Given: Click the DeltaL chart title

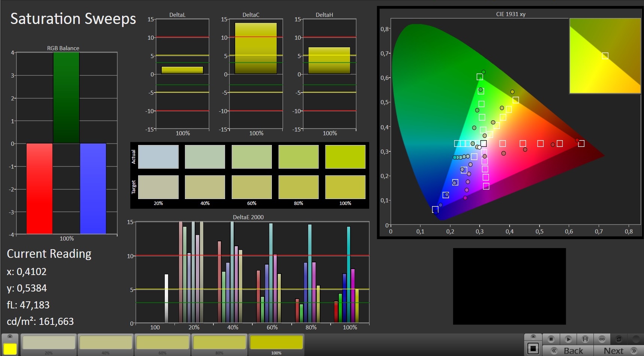Looking at the screenshot, I should 177,15.
